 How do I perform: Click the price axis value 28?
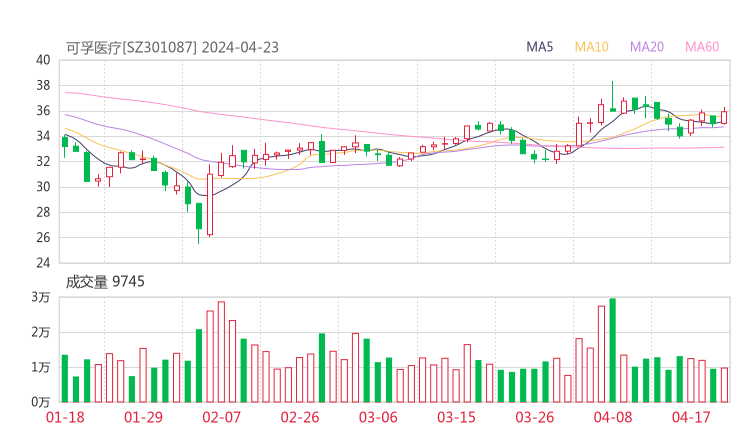[43, 212]
